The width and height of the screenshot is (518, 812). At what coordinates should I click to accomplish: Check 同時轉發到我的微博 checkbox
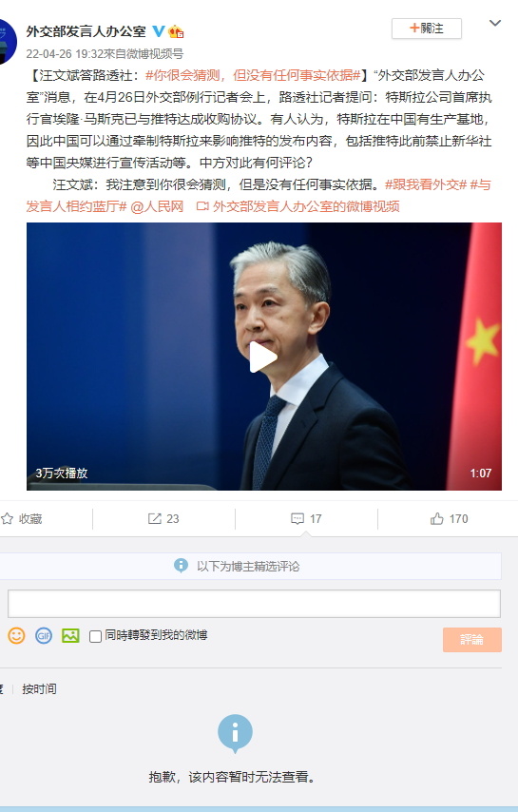point(95,636)
